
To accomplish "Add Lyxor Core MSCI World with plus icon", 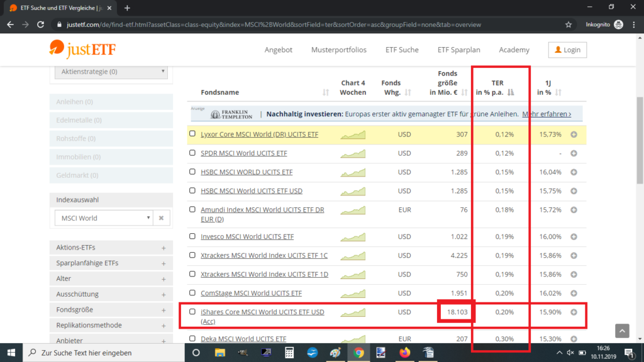I will (574, 134).
